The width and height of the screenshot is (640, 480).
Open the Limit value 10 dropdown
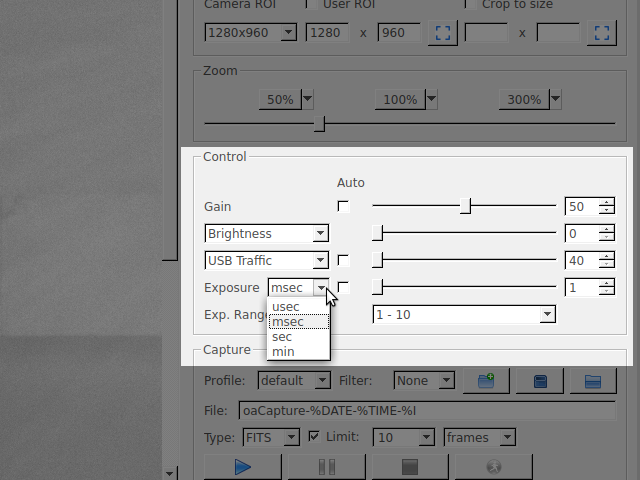[403, 438]
